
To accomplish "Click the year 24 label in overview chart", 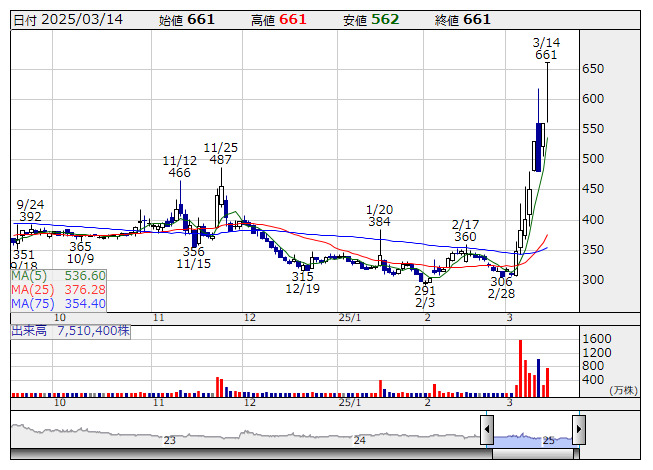I will (359, 440).
